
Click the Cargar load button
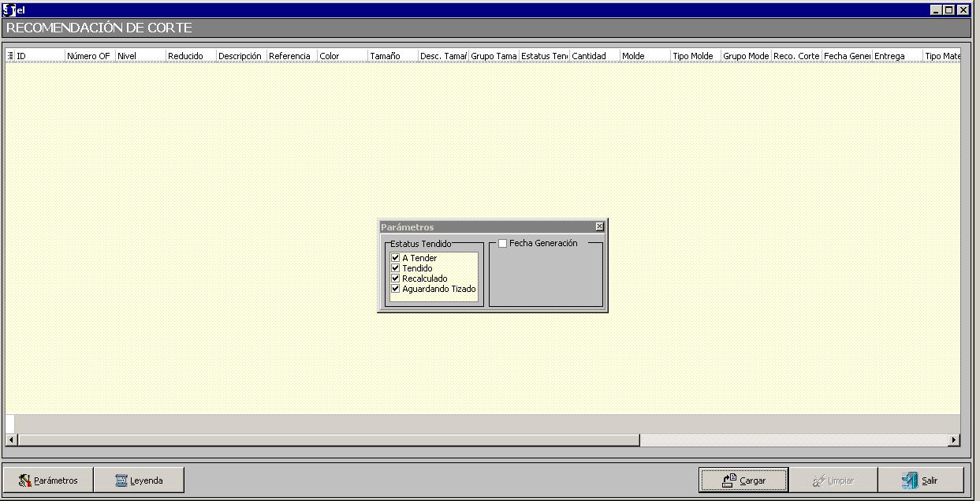tap(743, 480)
